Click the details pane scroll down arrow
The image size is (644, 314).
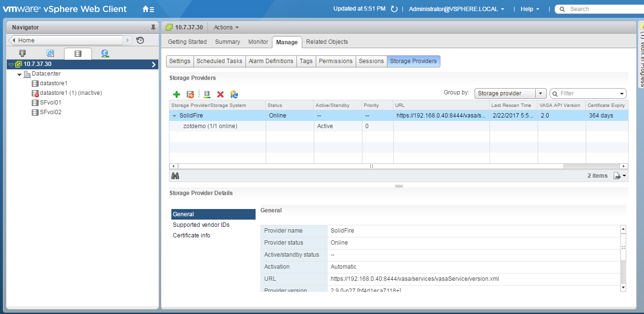623,288
